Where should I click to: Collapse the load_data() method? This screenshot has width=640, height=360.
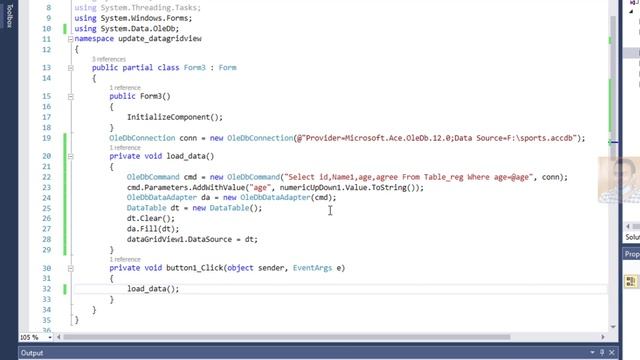click(70, 156)
